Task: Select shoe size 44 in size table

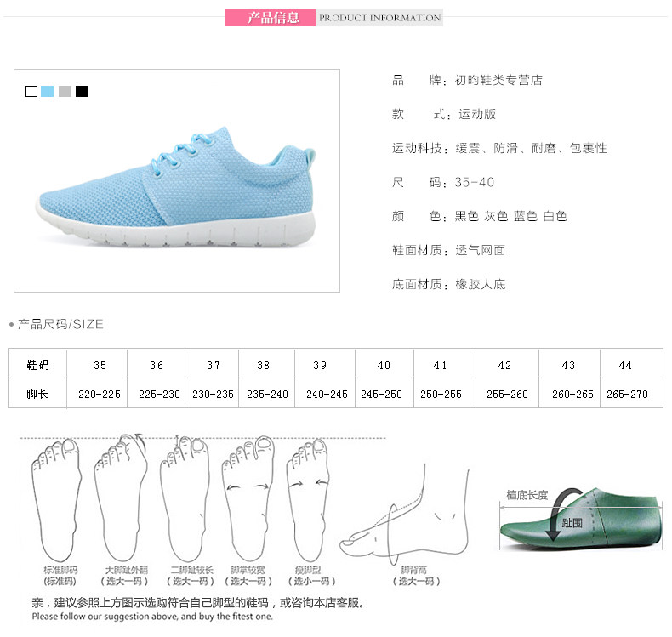Action: tap(625, 366)
